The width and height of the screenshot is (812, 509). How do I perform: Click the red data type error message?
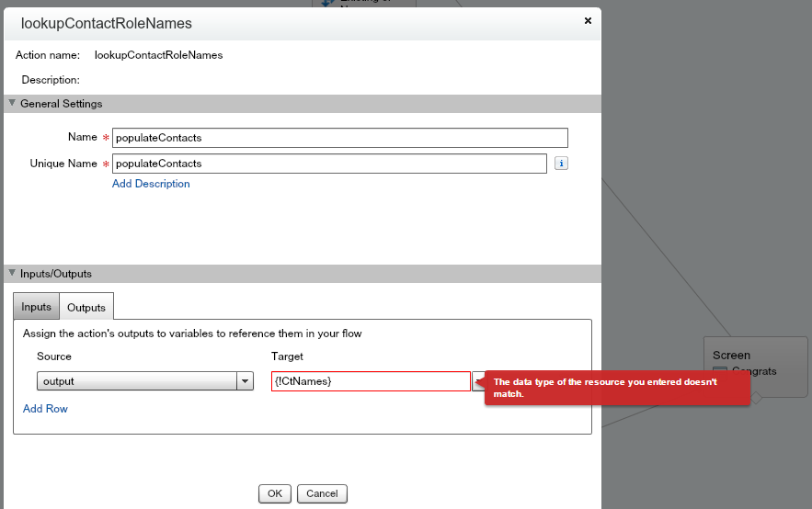coord(618,388)
